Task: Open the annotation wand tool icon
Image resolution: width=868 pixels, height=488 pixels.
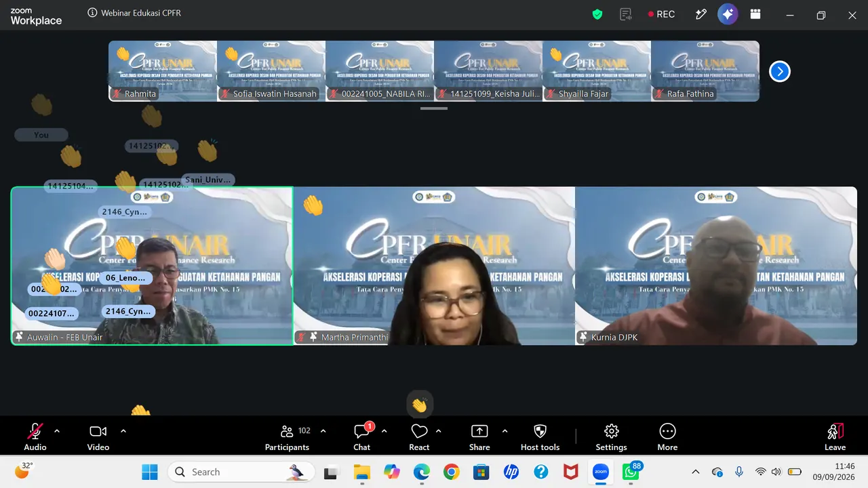Action: coord(701,14)
